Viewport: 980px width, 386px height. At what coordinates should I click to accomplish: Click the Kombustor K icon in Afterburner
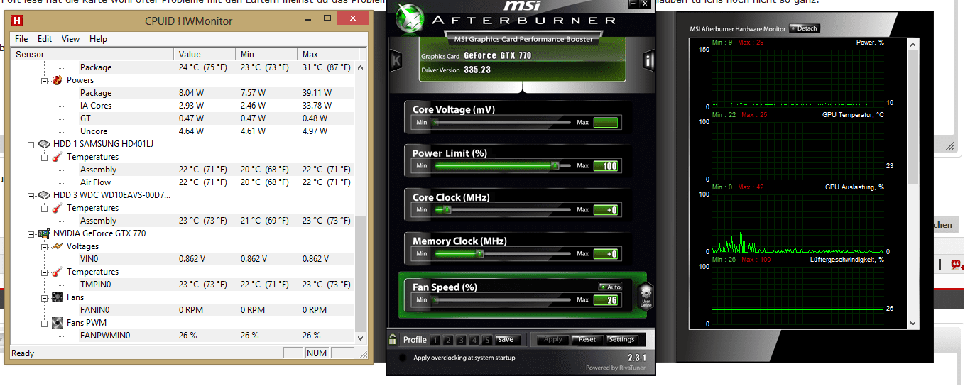click(x=396, y=61)
